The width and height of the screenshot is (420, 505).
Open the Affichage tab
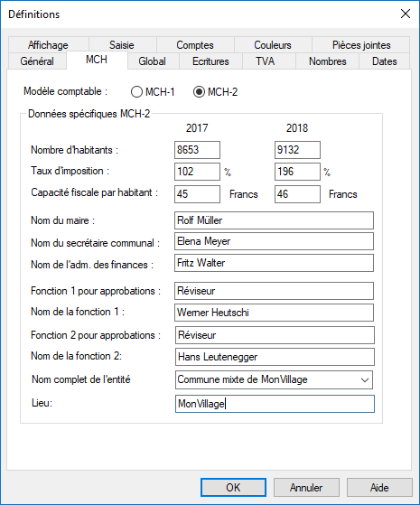pos(48,45)
